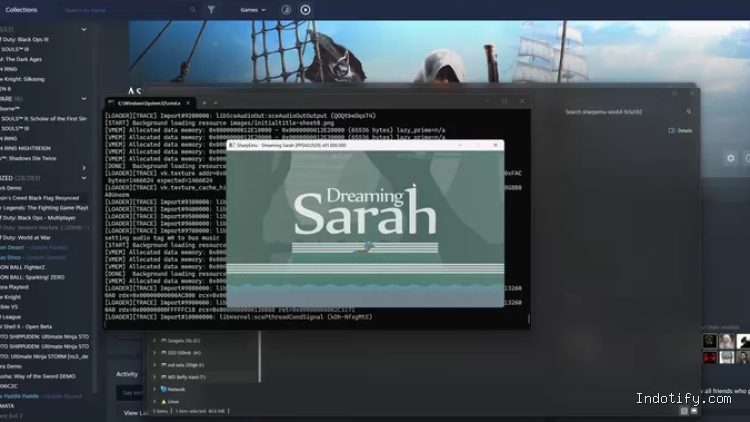Expand the 250gb sata drive in tree
Viewport: 750px width, 422px height.
(x=154, y=365)
